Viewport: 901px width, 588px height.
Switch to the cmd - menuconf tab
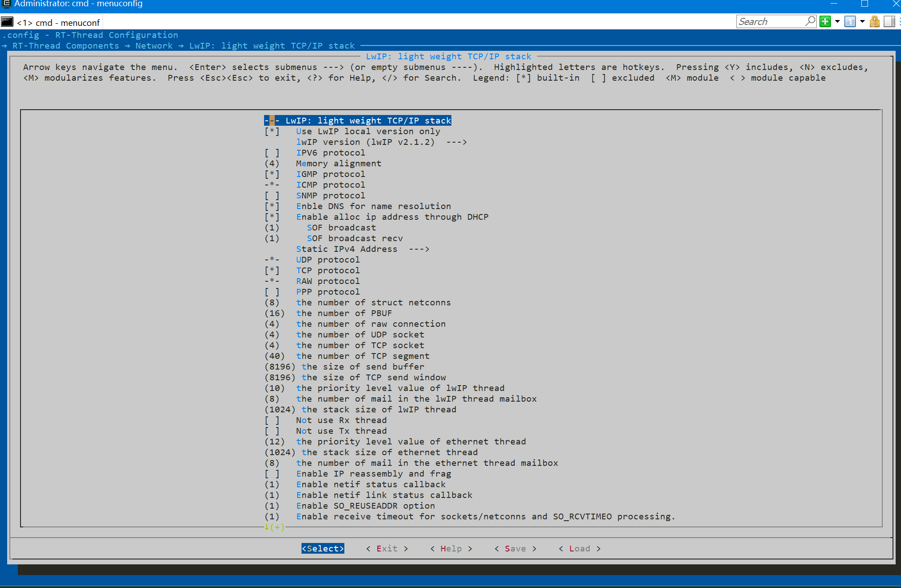coord(58,22)
